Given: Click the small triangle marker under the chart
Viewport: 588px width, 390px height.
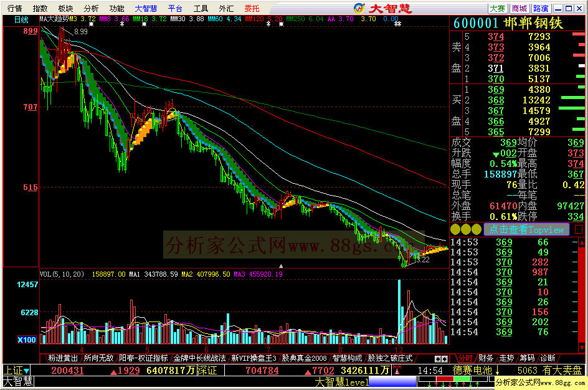Looking at the screenshot, I should click(281, 266).
